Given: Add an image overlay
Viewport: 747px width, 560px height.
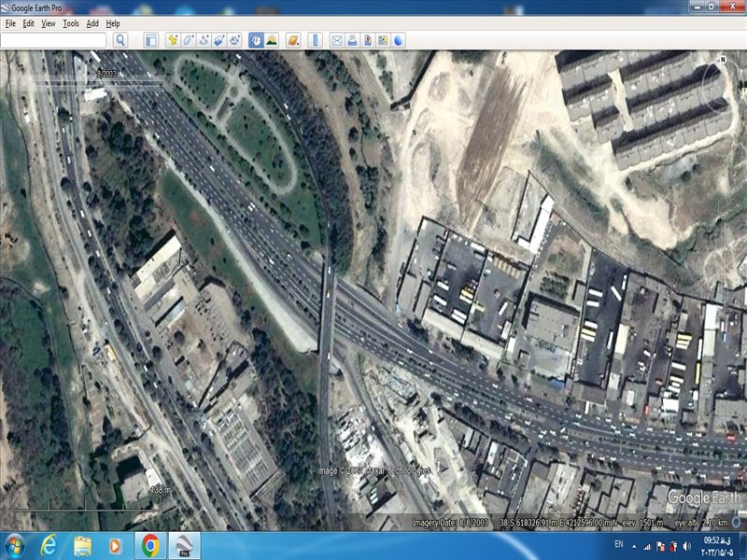Looking at the screenshot, I should [219, 40].
